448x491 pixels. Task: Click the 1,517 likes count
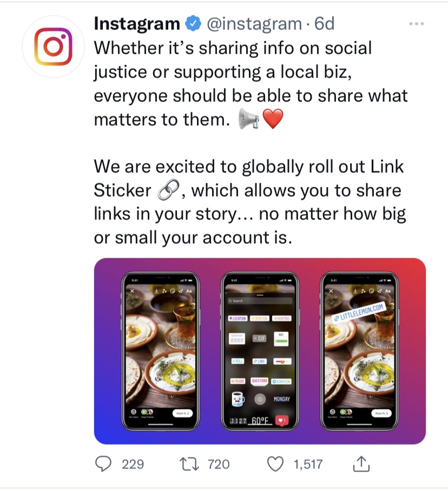tap(308, 464)
